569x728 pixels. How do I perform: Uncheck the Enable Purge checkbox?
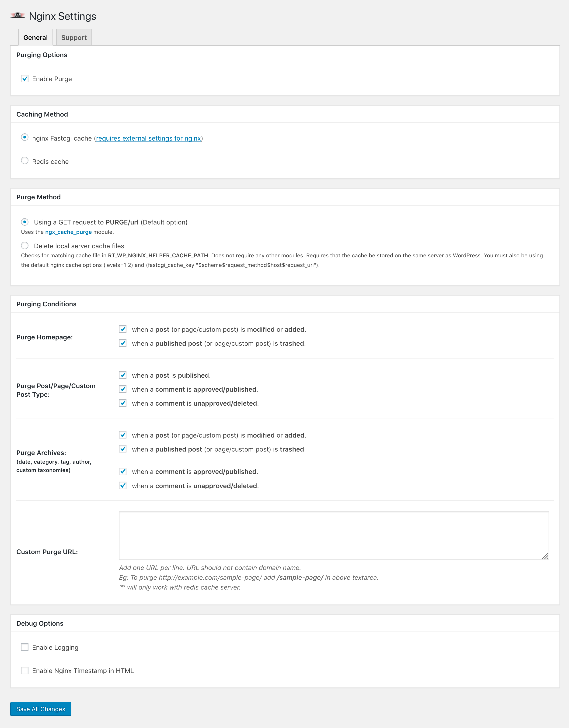[x=25, y=79]
